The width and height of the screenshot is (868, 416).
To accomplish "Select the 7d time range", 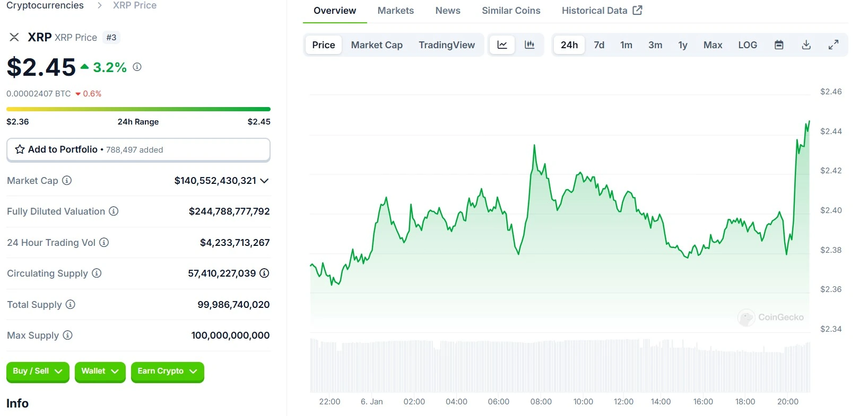I will click(x=599, y=45).
